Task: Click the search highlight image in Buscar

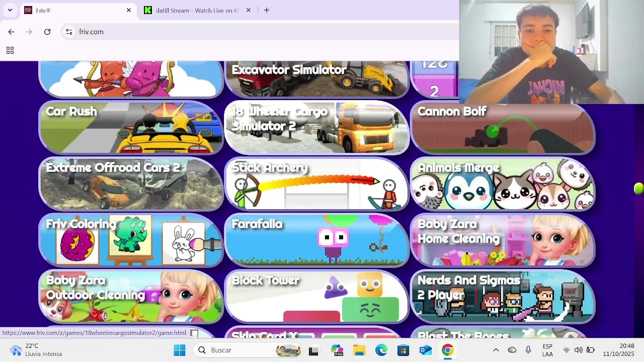Action: click(x=288, y=350)
